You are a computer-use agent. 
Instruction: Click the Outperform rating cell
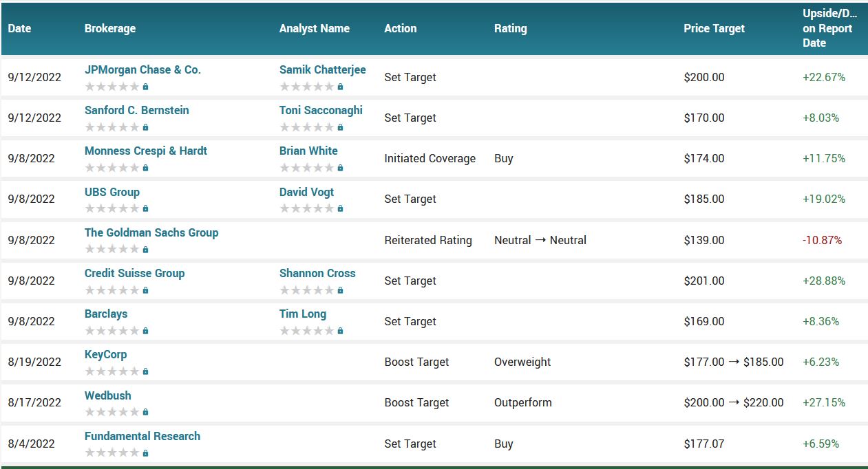point(523,402)
